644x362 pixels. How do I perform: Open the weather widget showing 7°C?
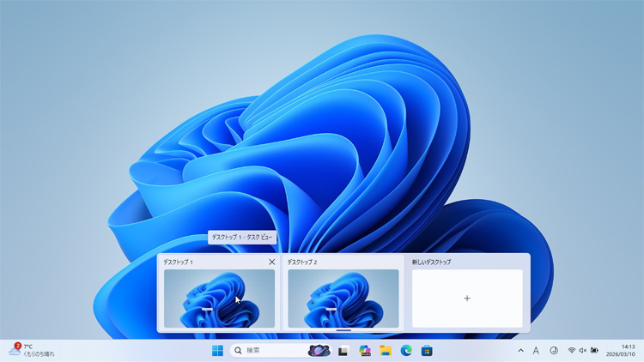tap(31, 350)
